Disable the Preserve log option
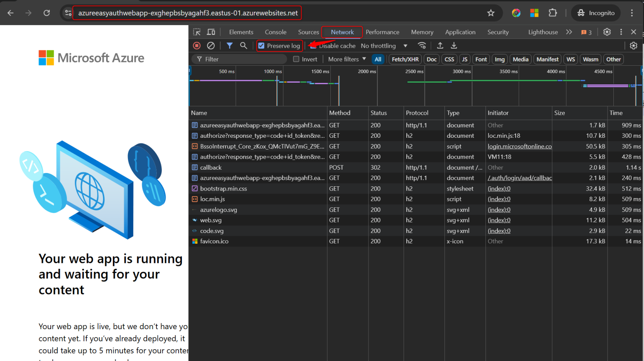644x361 pixels. coord(262,46)
